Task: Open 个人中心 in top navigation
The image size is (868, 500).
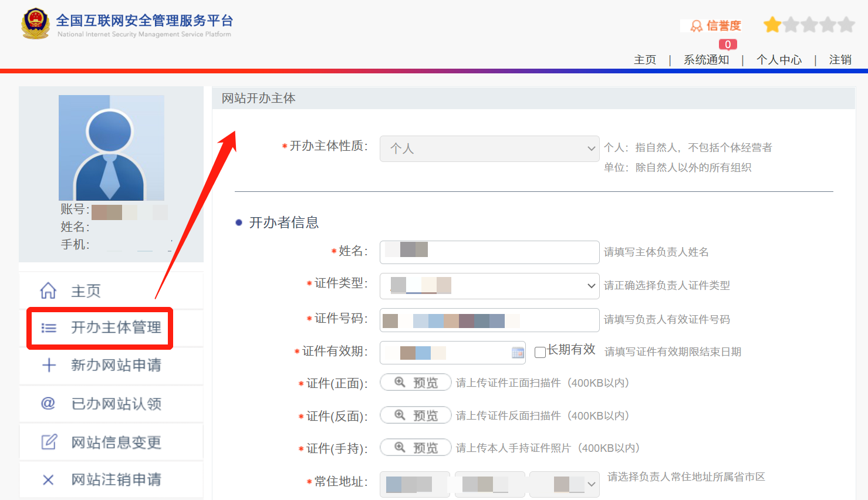Action: (x=779, y=60)
